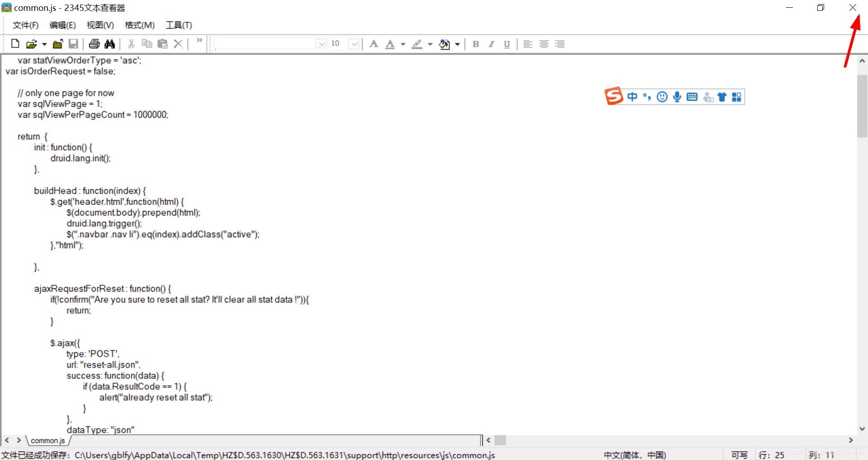The image size is (868, 460).
Task: Align text right
Action: [560, 44]
